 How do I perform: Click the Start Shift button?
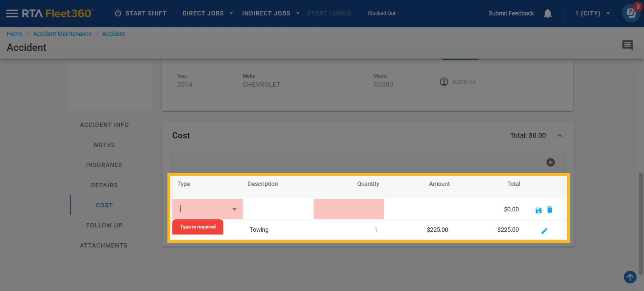click(x=141, y=13)
